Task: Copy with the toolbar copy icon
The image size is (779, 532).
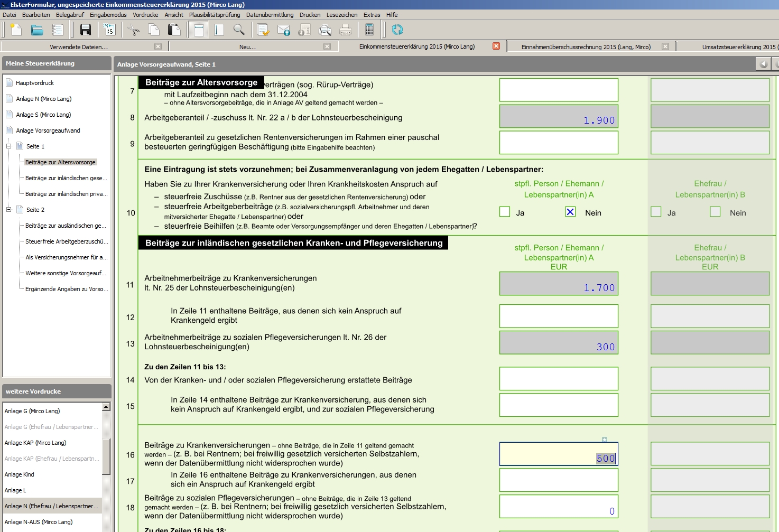Action: click(154, 30)
